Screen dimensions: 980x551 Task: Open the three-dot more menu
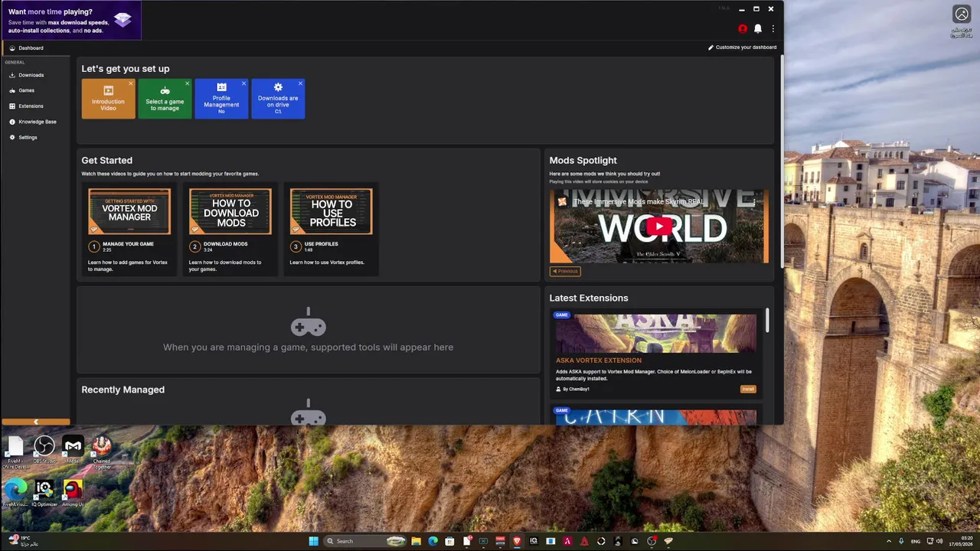point(773,28)
